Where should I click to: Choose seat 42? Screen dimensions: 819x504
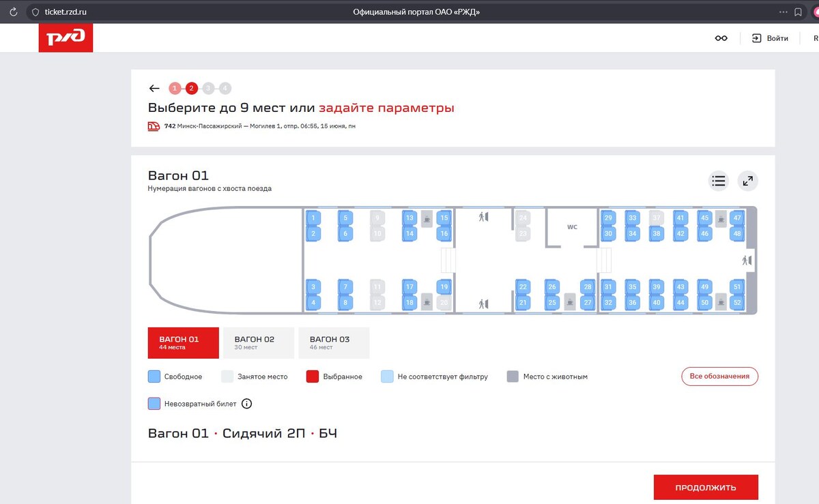(x=680, y=233)
